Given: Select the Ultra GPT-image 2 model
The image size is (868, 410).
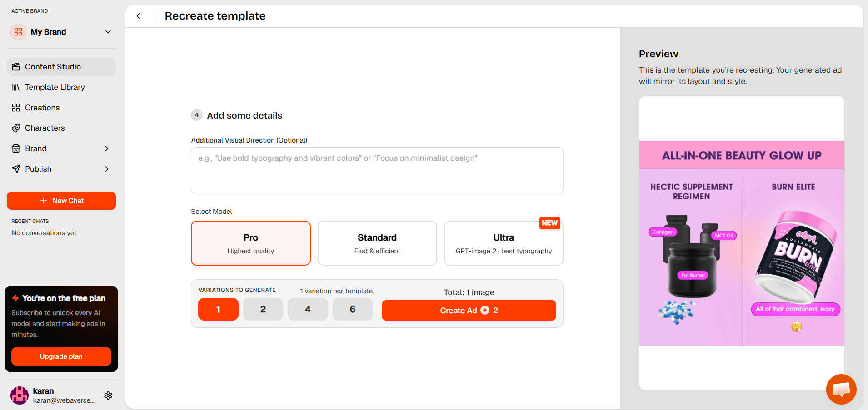Looking at the screenshot, I should pos(504,243).
